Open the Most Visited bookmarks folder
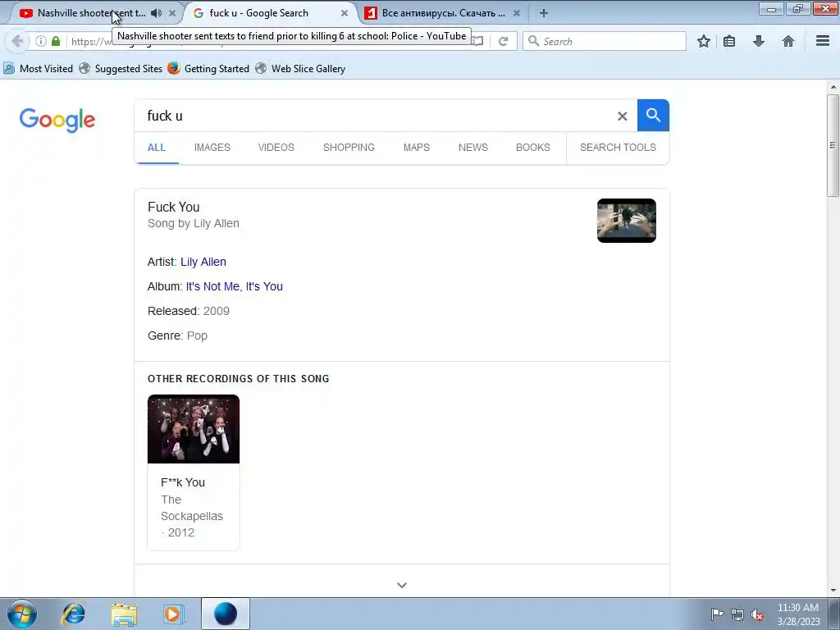840x630 pixels. (x=38, y=69)
